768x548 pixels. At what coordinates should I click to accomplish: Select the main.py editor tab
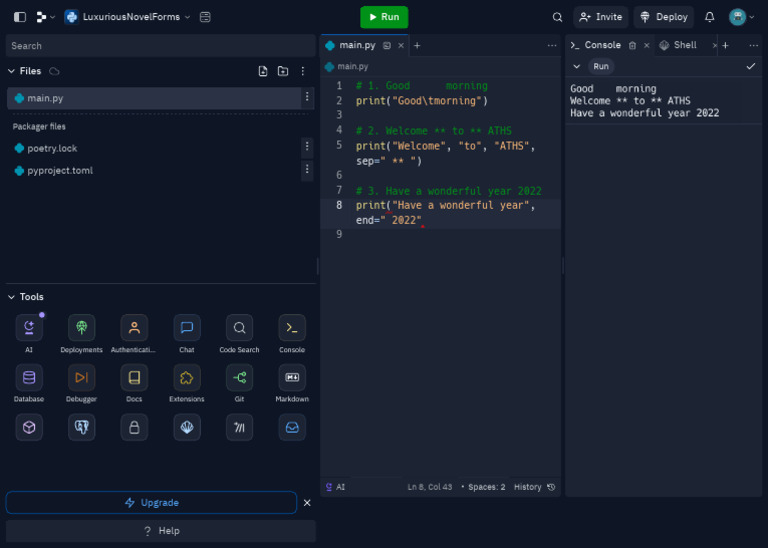pos(357,45)
